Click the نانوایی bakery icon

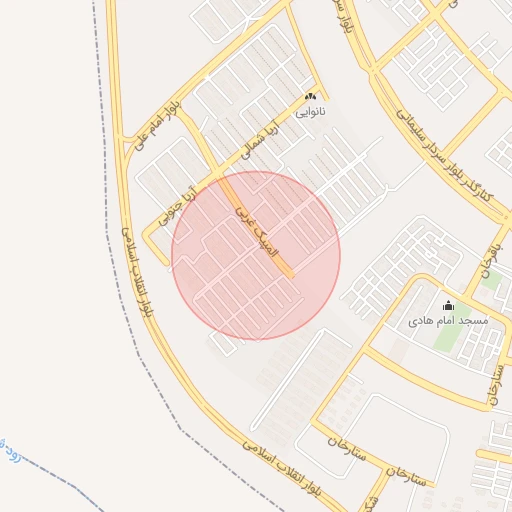click(310, 97)
